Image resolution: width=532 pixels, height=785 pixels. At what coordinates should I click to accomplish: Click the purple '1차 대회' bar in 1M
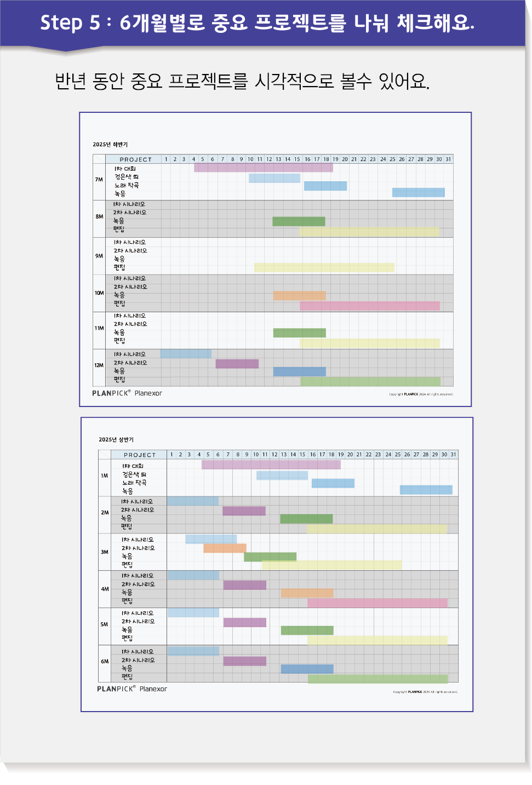271,465
